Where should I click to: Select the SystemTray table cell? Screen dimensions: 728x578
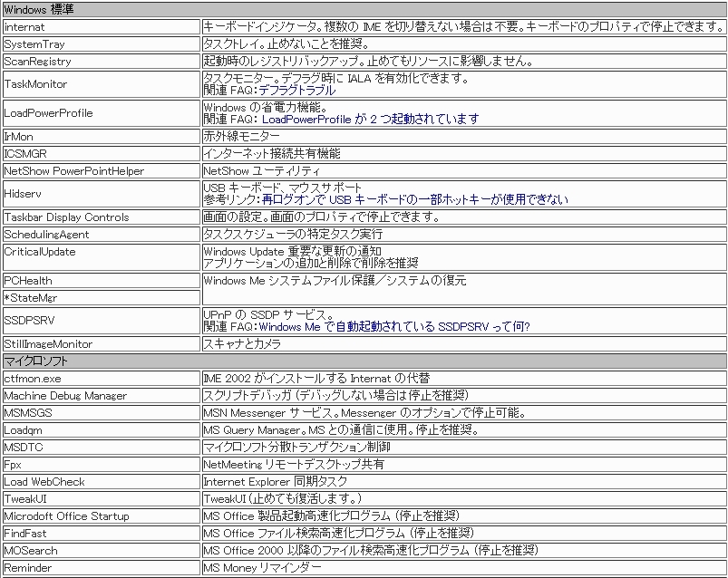point(102,44)
